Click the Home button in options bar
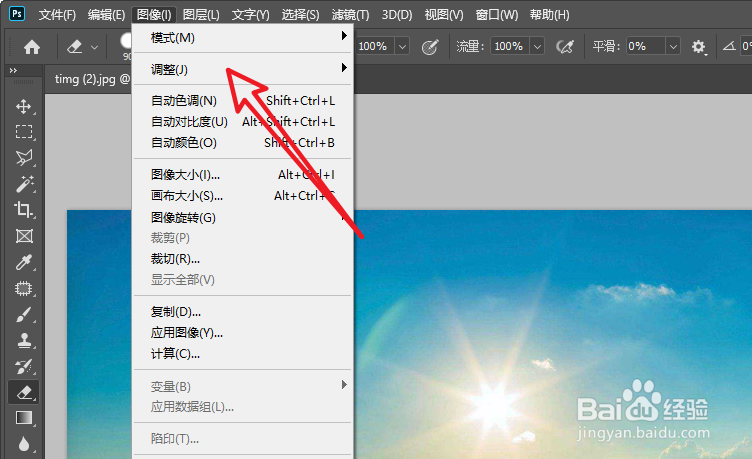 32,47
